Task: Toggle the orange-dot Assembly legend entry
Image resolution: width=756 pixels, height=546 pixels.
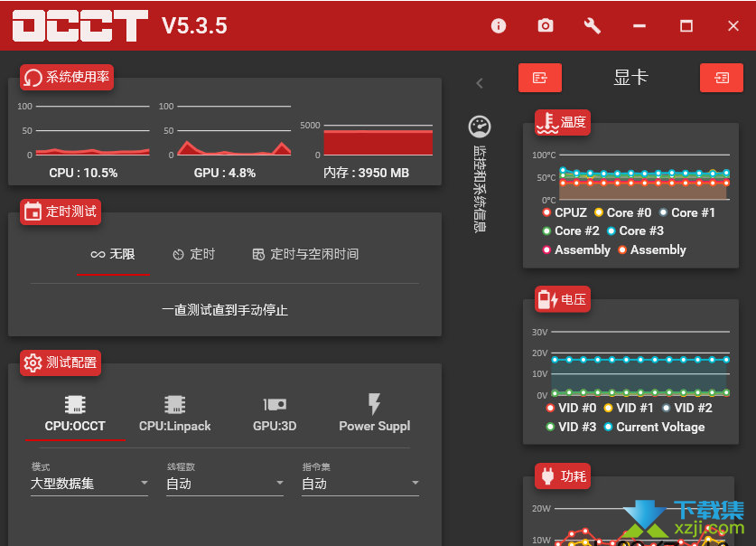Action: point(652,249)
